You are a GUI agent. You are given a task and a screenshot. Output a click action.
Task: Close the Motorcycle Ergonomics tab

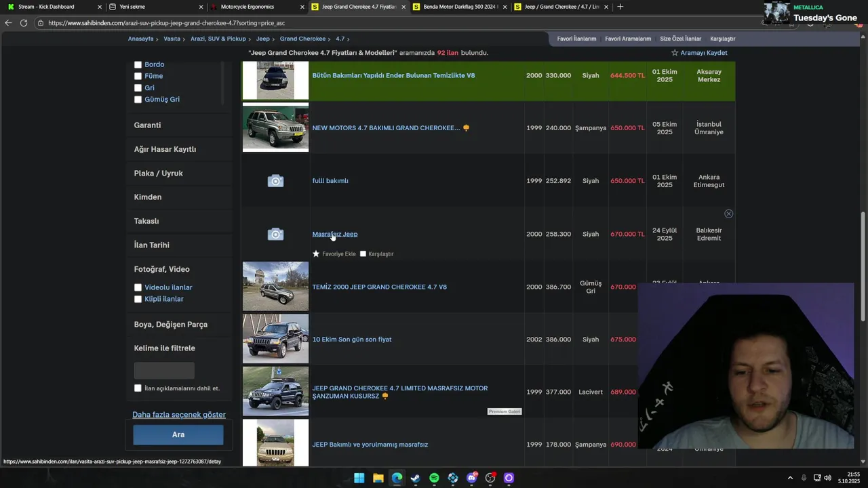(302, 7)
